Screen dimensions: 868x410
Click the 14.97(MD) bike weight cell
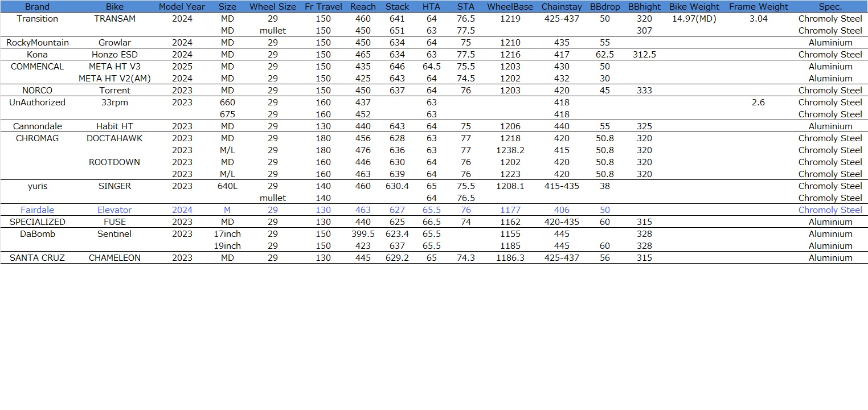[694, 19]
